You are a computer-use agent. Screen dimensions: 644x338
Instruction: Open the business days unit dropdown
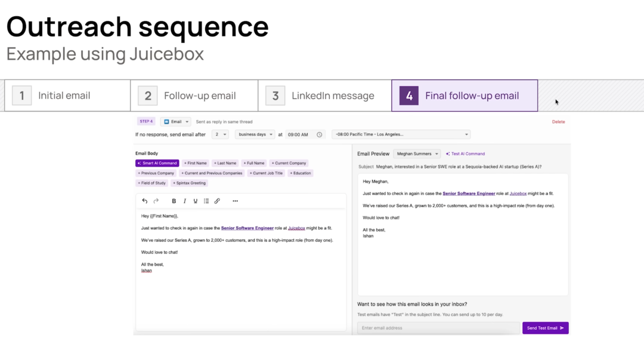pos(255,134)
